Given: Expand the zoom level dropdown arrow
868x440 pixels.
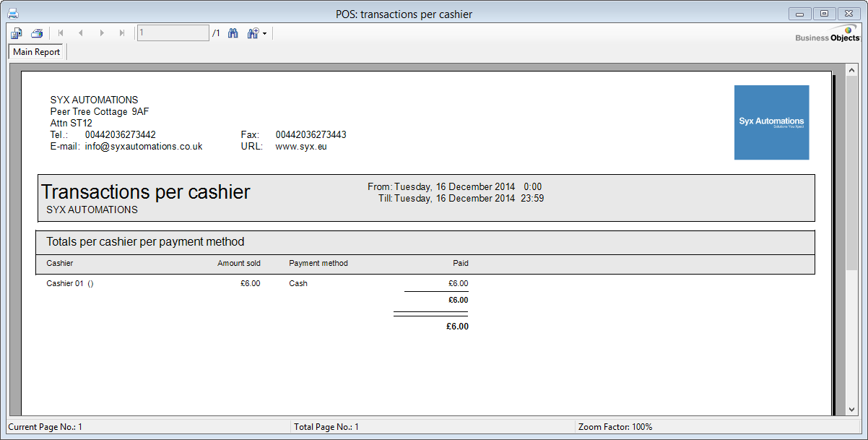Looking at the screenshot, I should point(265,34).
